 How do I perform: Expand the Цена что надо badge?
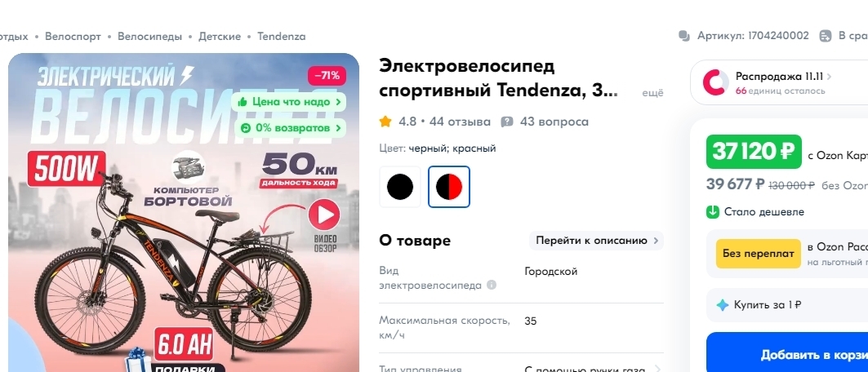[288, 102]
